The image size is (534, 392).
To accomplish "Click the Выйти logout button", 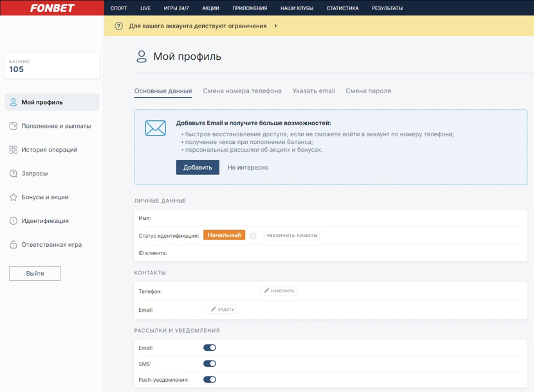I will (35, 273).
